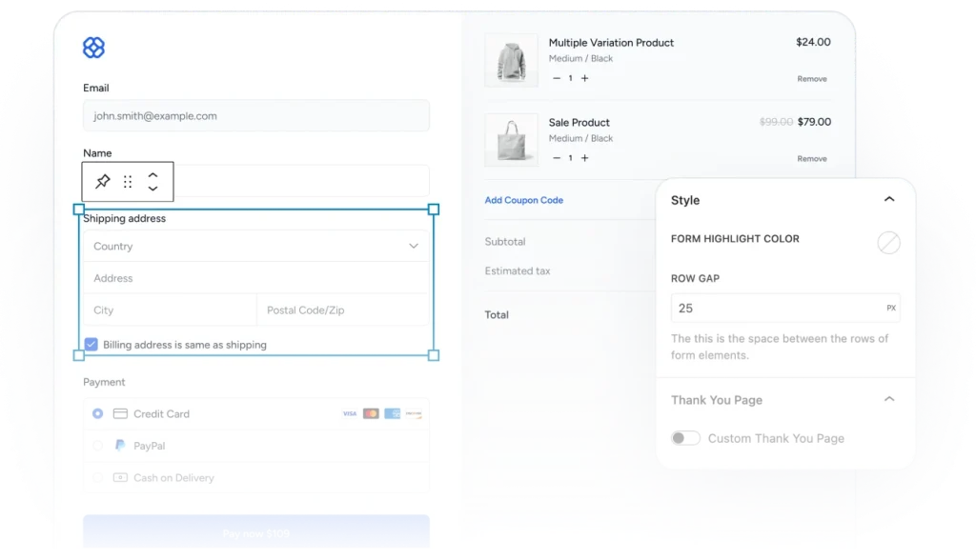This screenshot has width=976, height=560.
Task: Click the top-left selection resize handle
Action: [78, 210]
